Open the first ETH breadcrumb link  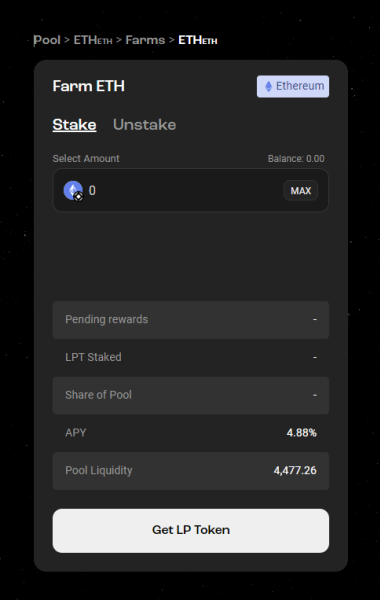pos(93,40)
